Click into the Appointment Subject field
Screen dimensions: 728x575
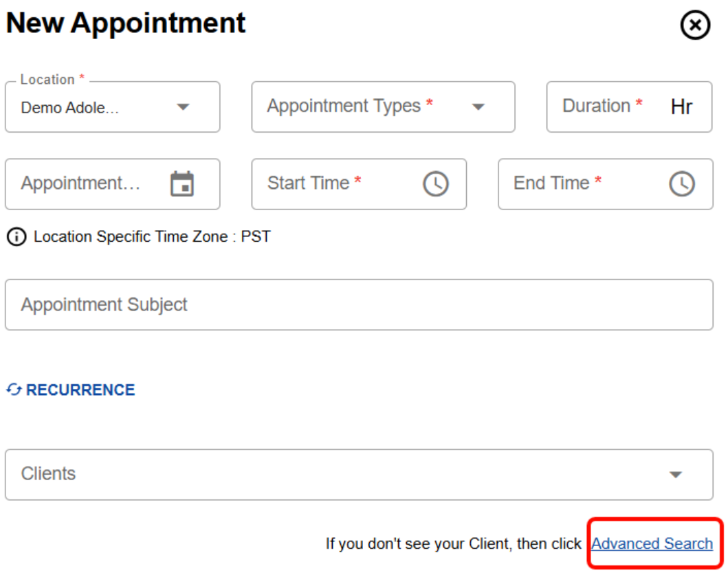[358, 304]
